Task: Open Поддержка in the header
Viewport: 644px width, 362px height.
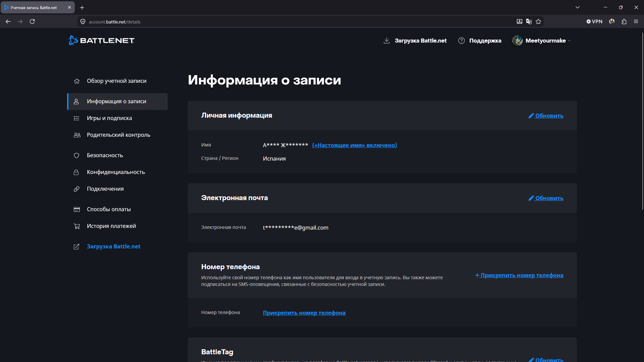Action: point(485,41)
